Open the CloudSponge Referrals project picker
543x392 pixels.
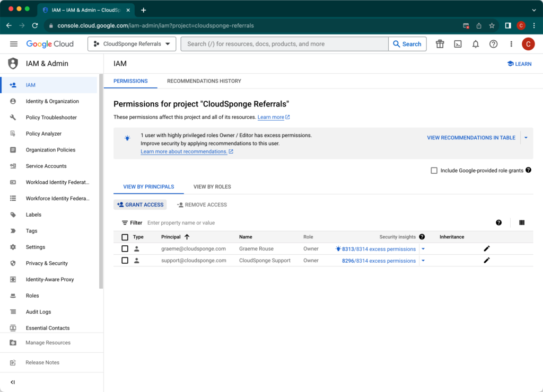click(132, 44)
